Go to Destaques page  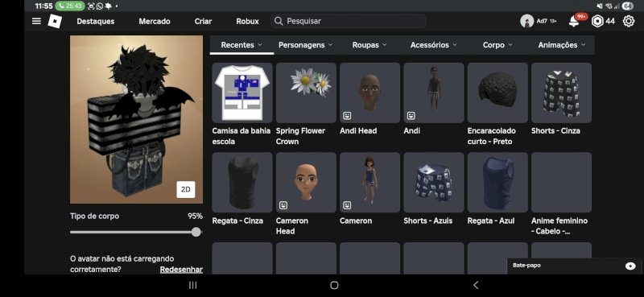point(96,22)
